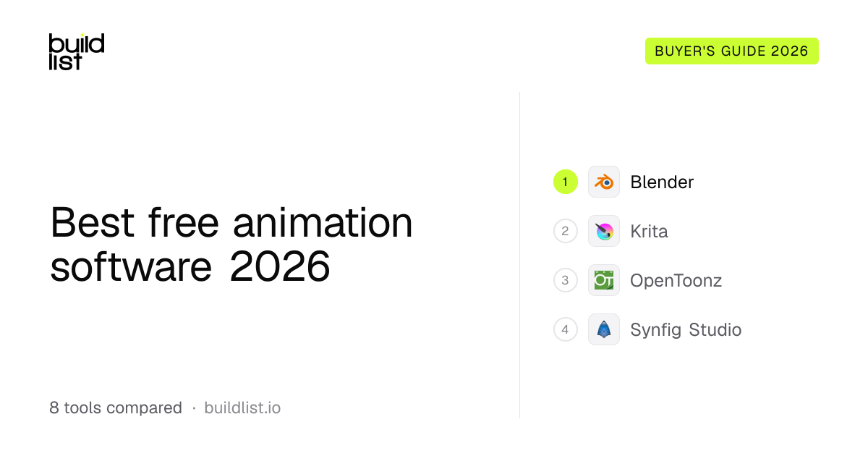Select the rank 3 circle badge

566,280
